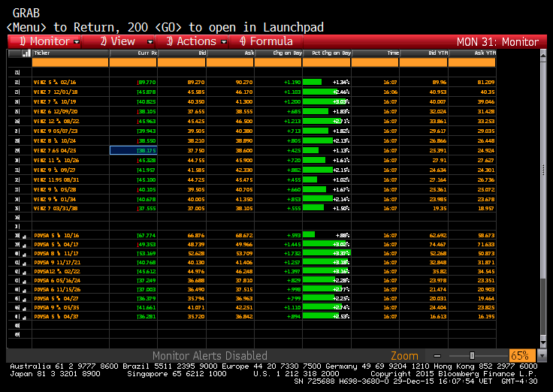553x392 pixels.
Task: Sort by the Ticker column header
Action: click(70, 53)
